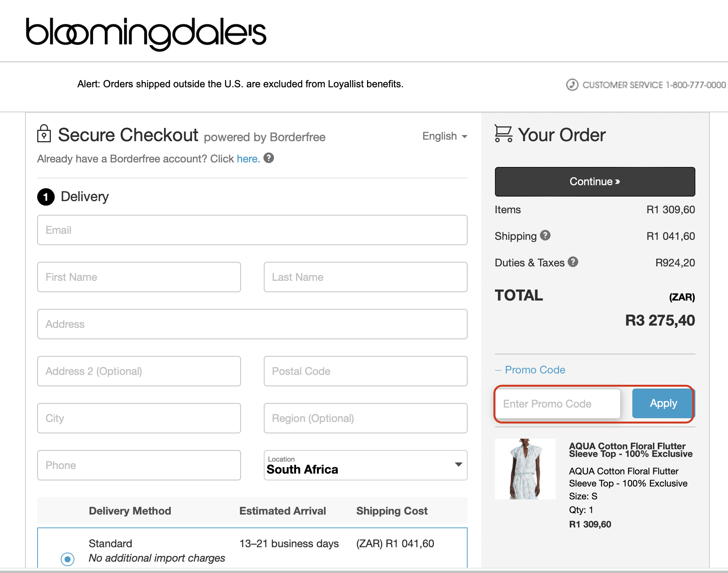Click the secure checkout lock icon
The width and height of the screenshot is (728, 573).
click(44, 134)
